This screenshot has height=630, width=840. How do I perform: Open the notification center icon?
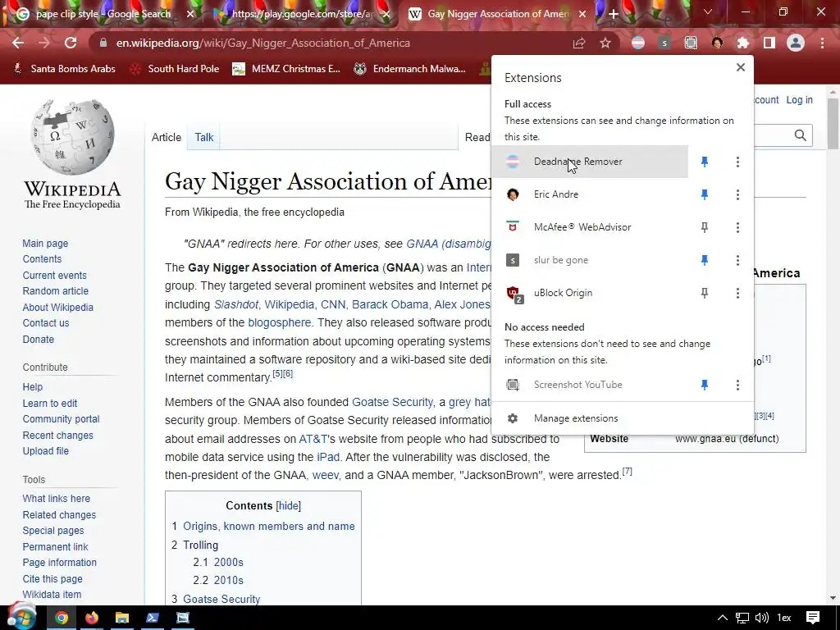point(813,618)
